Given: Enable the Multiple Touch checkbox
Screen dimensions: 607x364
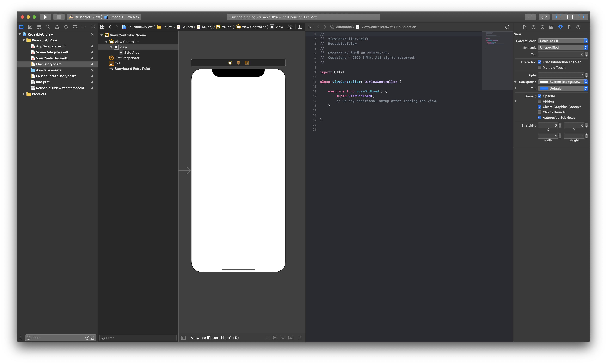Looking at the screenshot, I should [x=539, y=67].
